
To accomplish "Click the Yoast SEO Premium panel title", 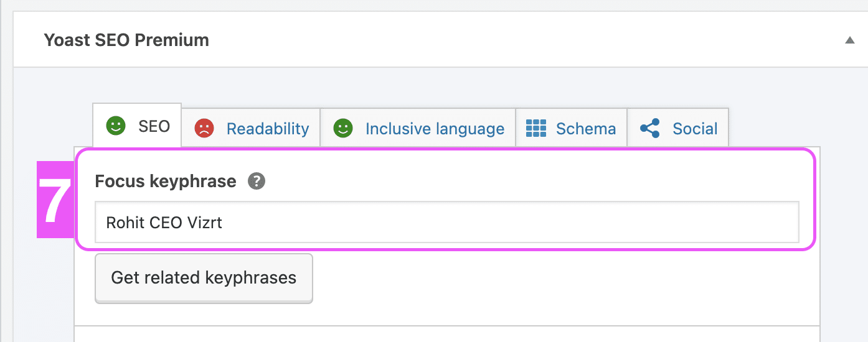I will (x=126, y=40).
